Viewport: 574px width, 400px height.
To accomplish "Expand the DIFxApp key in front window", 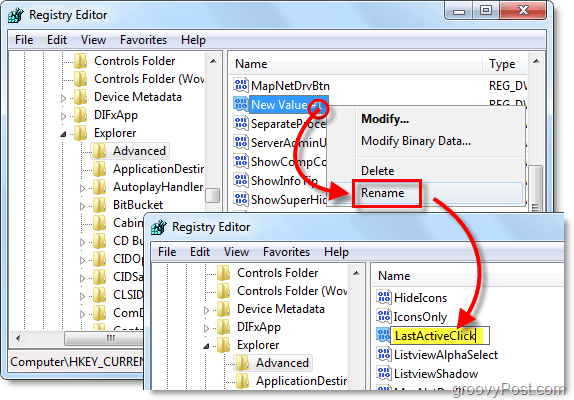I will tap(206, 328).
